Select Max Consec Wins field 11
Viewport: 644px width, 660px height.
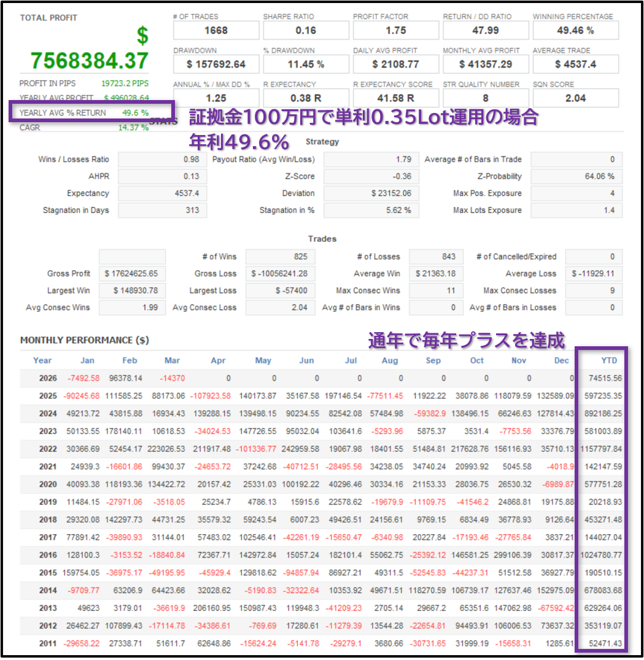pyautogui.click(x=436, y=290)
